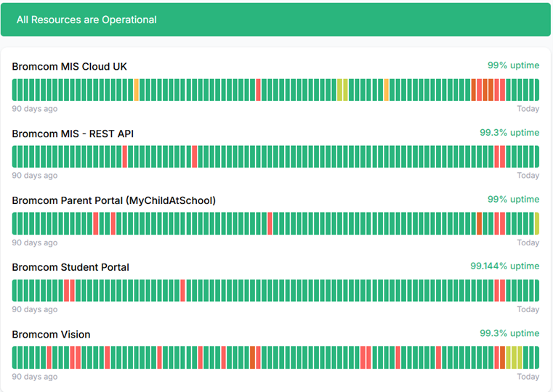Click '90 days ago' under Bromcom Vision
The image size is (553, 392).
(35, 377)
